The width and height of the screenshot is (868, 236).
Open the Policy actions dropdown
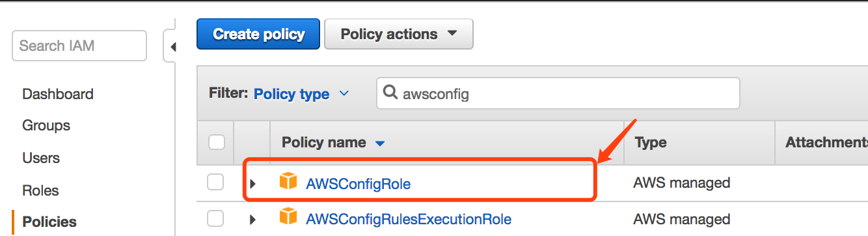(398, 34)
